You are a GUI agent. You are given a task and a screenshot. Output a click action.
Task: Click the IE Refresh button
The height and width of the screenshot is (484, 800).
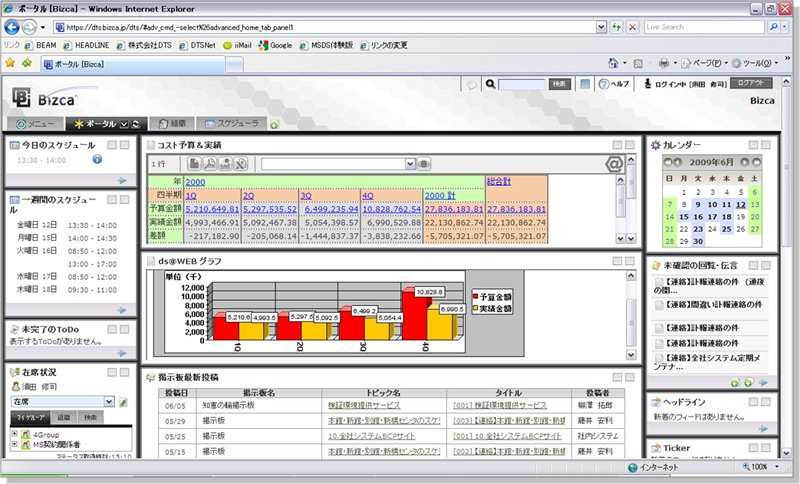click(616, 27)
